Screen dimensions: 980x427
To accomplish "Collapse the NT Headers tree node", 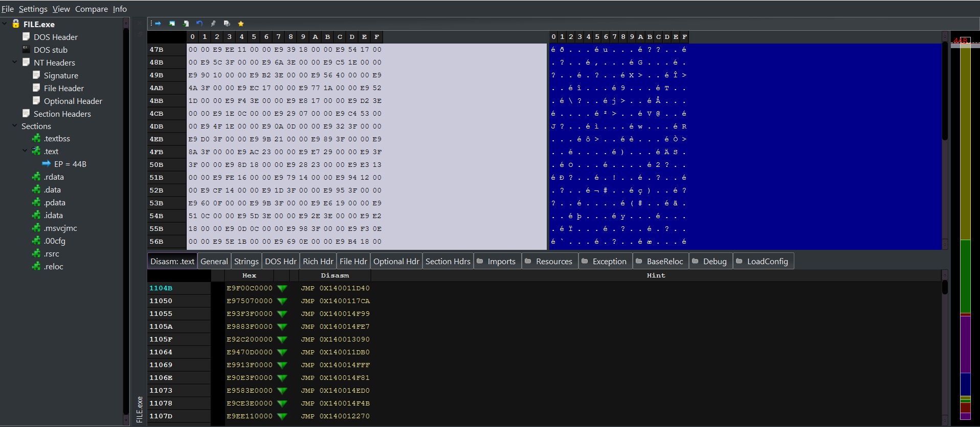I will click(15, 62).
